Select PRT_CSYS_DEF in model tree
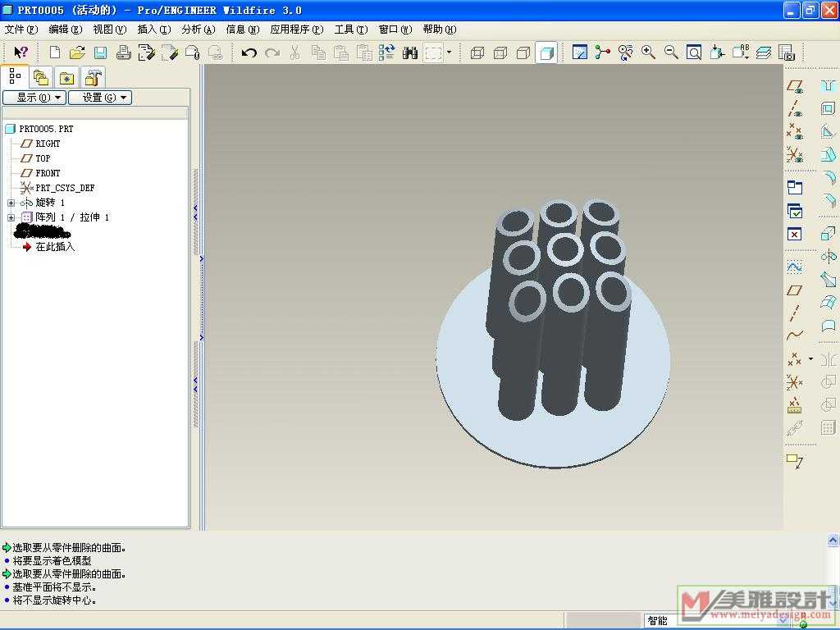Image resolution: width=840 pixels, height=630 pixels. pos(57,188)
